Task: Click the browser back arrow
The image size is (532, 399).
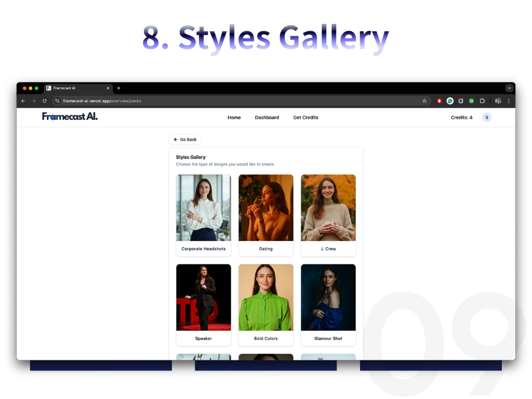Action: click(23, 101)
